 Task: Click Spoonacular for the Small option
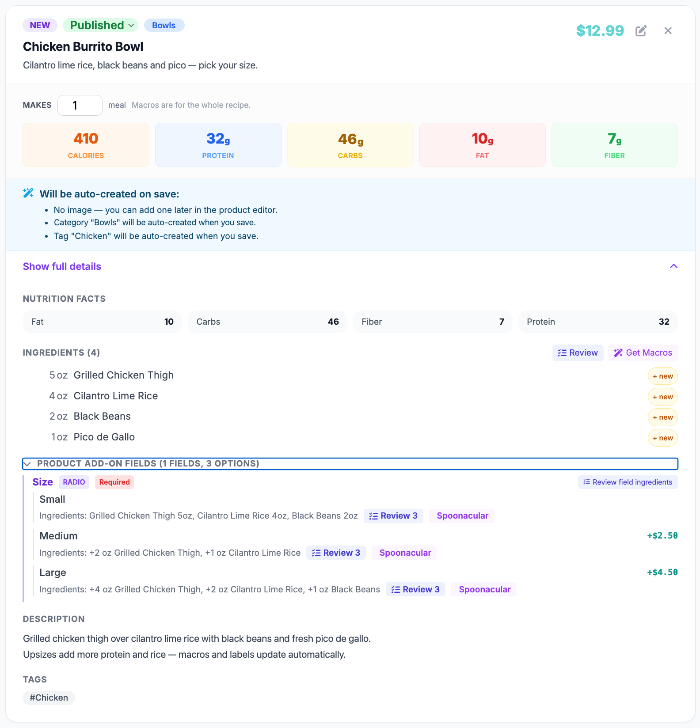(462, 516)
